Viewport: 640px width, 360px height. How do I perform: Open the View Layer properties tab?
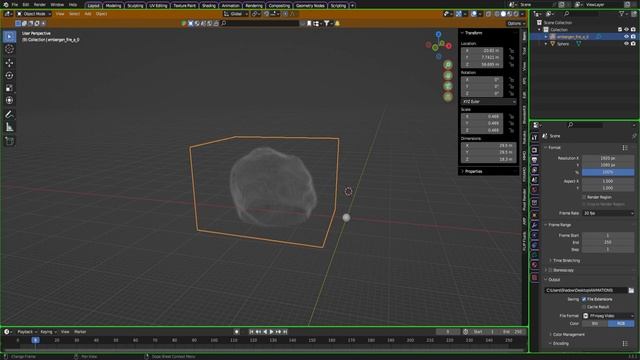535,170
